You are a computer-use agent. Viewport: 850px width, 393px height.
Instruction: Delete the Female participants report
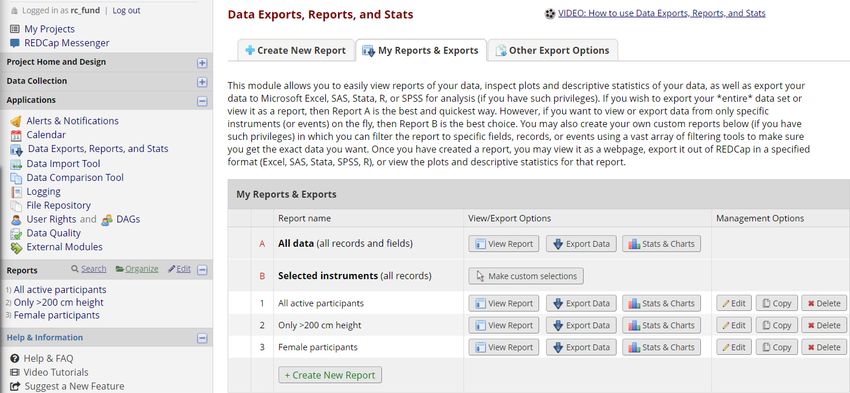[824, 347]
